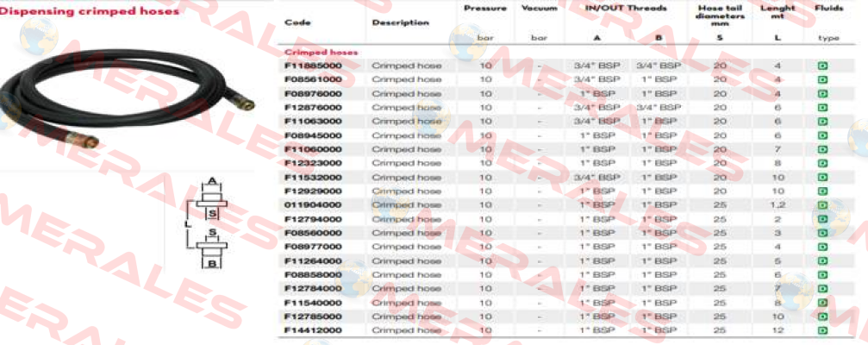The width and height of the screenshot is (868, 345).
Task: Click the 'Vacuum' column header
Action: point(540,9)
